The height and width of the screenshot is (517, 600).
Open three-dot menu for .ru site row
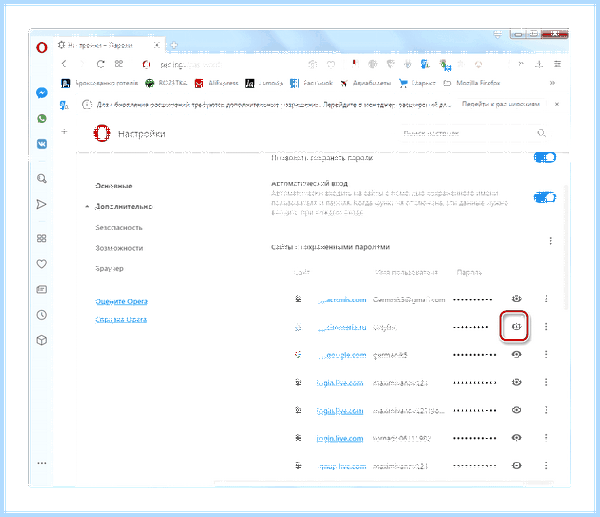click(546, 326)
